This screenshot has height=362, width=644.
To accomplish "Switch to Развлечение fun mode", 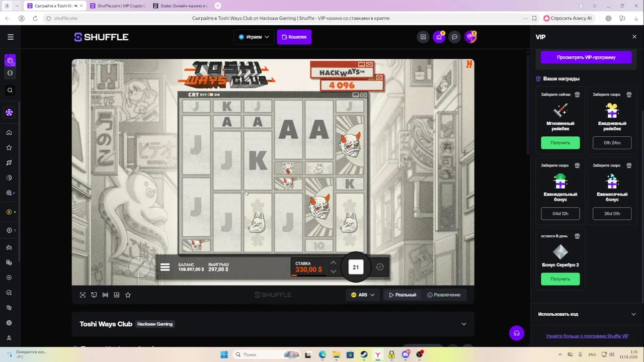I will tap(444, 295).
